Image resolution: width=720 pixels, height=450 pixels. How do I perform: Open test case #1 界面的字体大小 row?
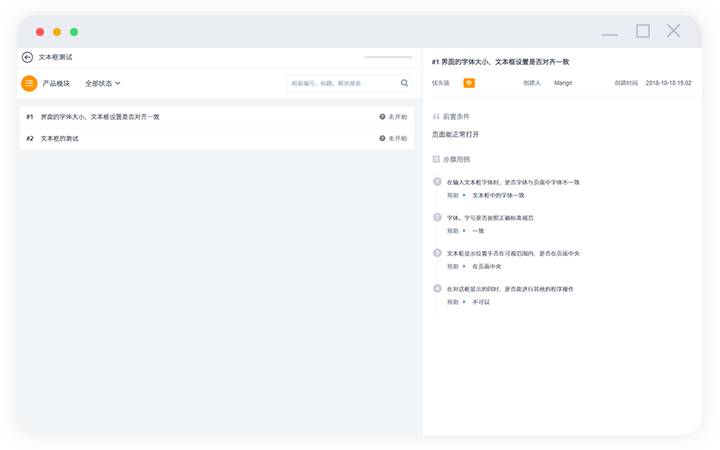(x=100, y=117)
